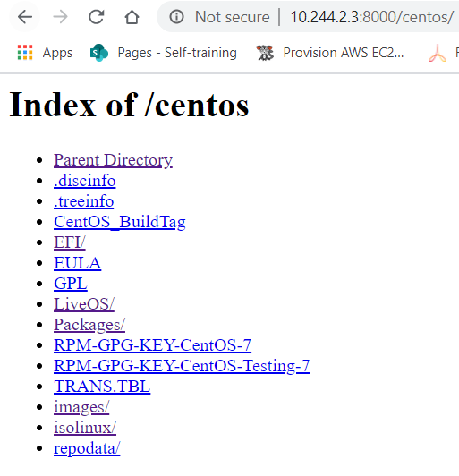
Task: Open the Parent Directory link
Action: (114, 160)
